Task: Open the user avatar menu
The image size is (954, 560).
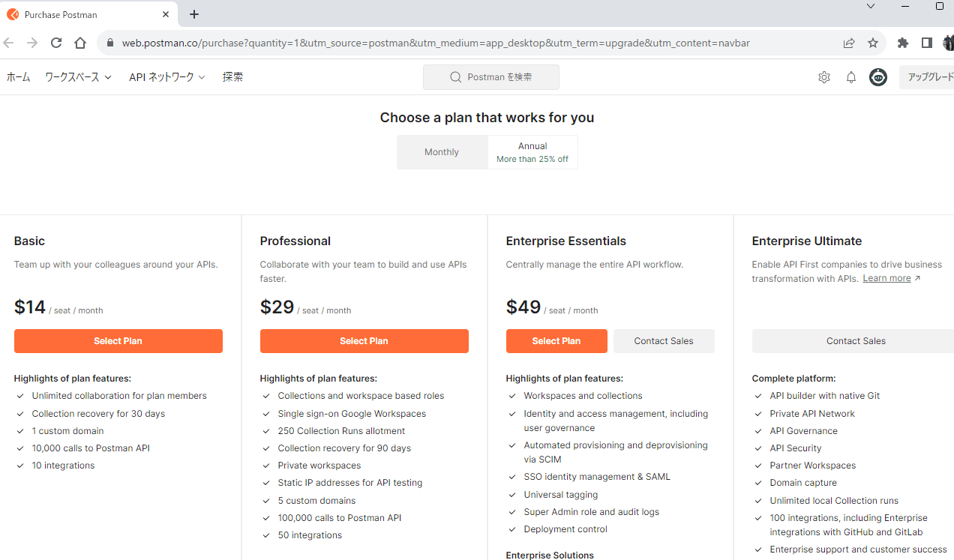Action: [878, 77]
